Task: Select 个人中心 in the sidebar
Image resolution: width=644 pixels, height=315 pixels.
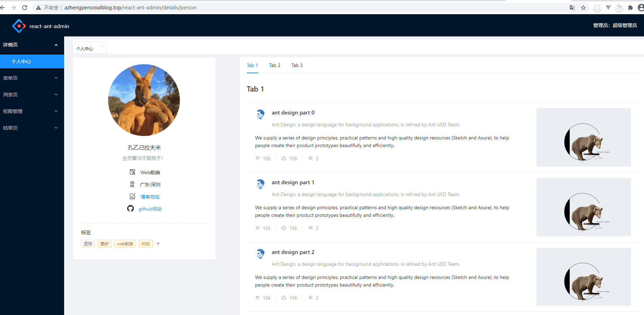Action: (32, 61)
